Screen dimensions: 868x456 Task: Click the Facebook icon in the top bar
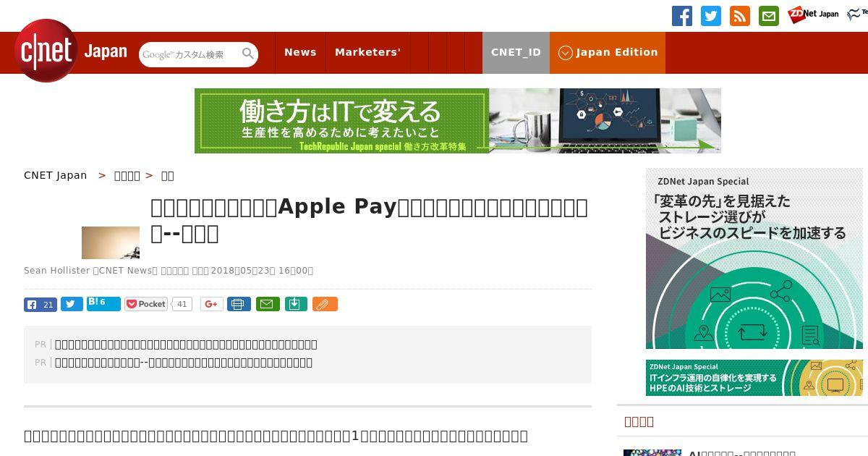pyautogui.click(x=682, y=16)
